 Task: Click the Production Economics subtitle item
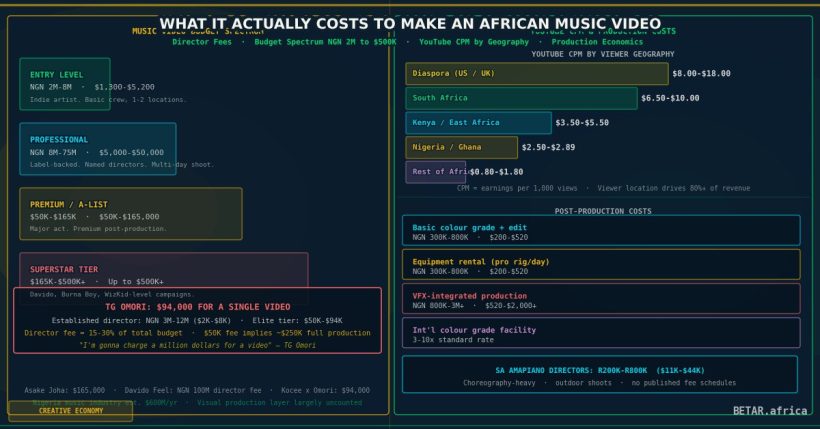(x=597, y=42)
